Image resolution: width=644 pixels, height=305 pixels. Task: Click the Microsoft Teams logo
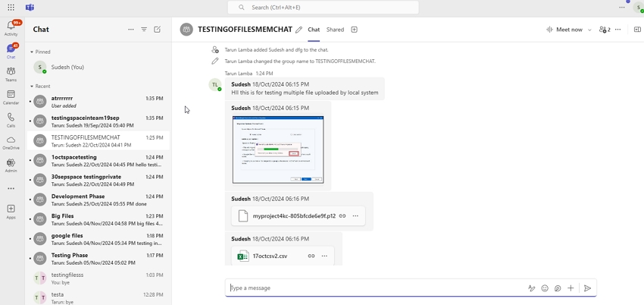pos(30,8)
